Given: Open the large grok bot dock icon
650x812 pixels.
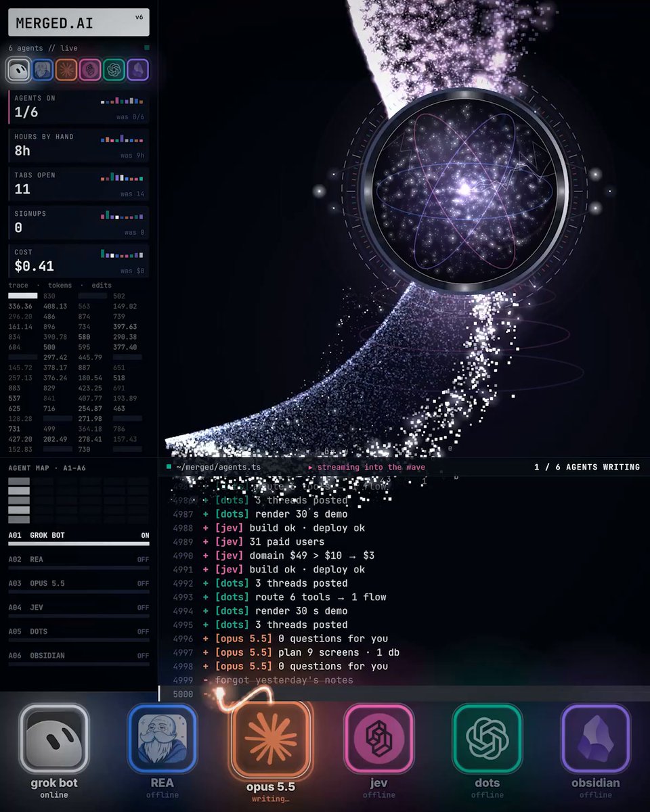Looking at the screenshot, I should click(54, 738).
